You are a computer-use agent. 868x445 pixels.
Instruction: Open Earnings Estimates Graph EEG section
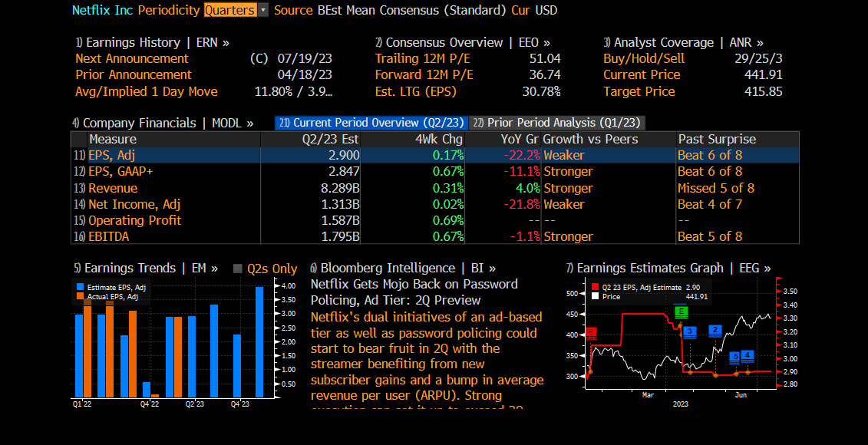click(x=668, y=269)
